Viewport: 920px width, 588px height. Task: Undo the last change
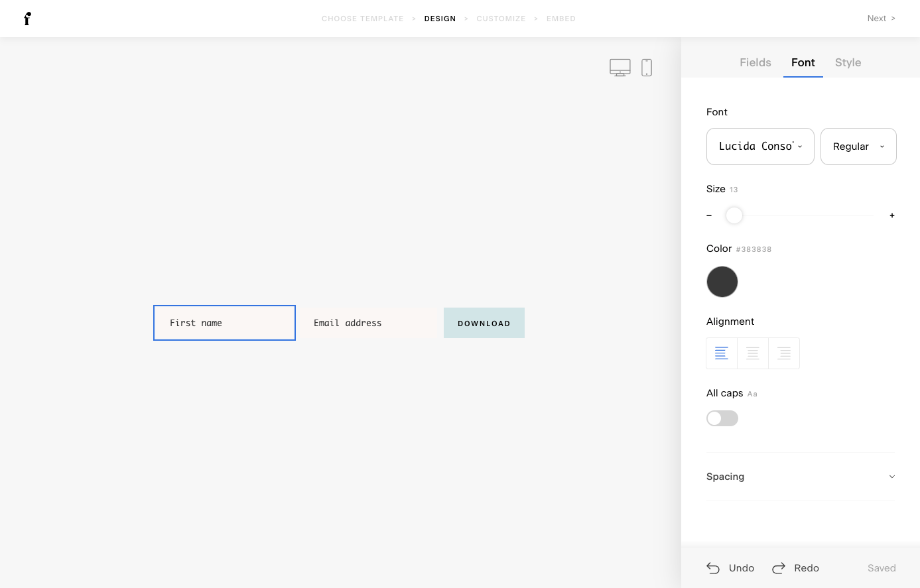(x=730, y=568)
